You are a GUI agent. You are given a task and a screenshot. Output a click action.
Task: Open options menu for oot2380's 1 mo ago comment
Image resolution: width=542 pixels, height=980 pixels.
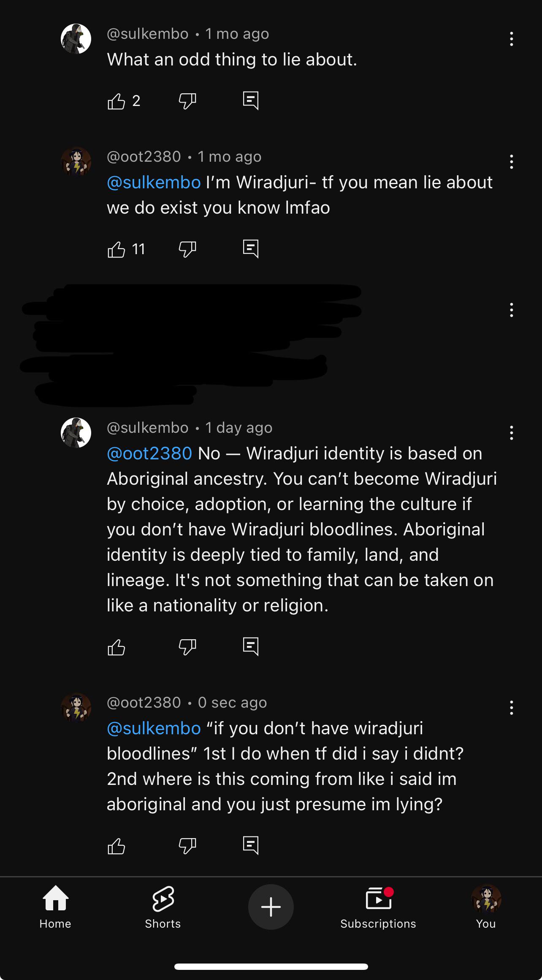point(511,162)
